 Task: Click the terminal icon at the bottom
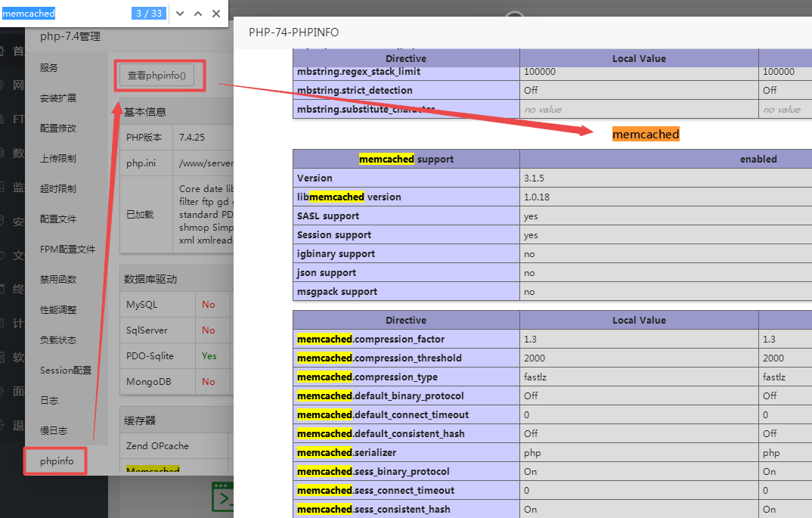point(223,498)
